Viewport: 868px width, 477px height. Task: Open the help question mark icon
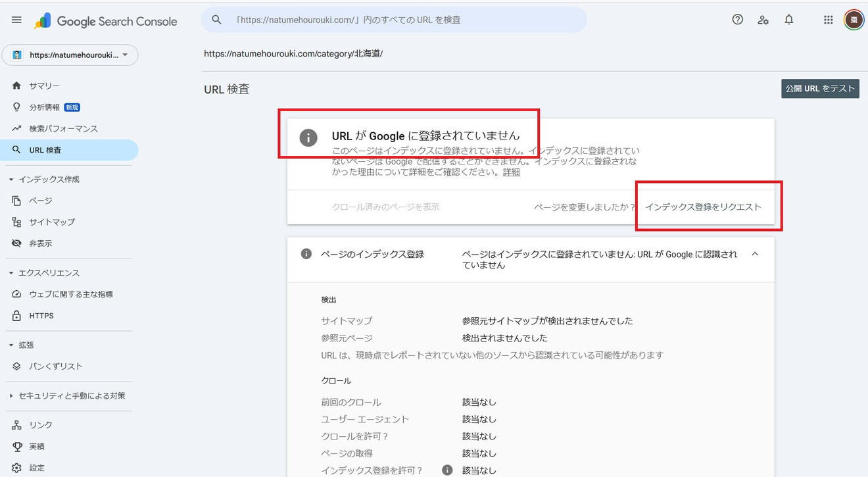[738, 20]
